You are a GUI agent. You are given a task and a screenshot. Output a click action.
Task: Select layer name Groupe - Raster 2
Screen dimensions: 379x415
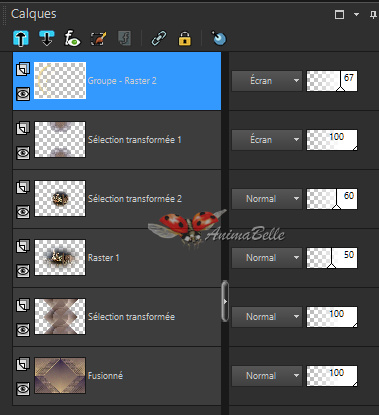point(122,81)
